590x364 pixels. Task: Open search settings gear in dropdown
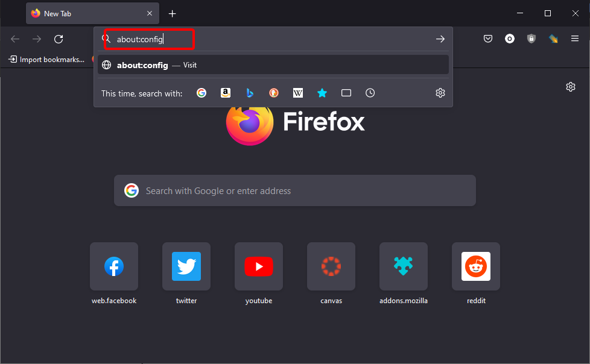pyautogui.click(x=440, y=93)
